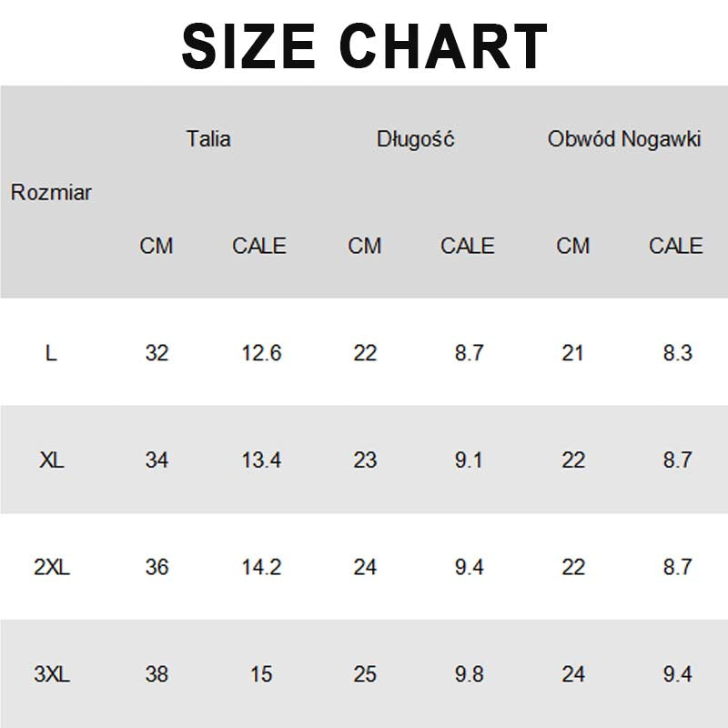Select the Długość column header
Viewport: 728px width, 728px height.
(416, 139)
